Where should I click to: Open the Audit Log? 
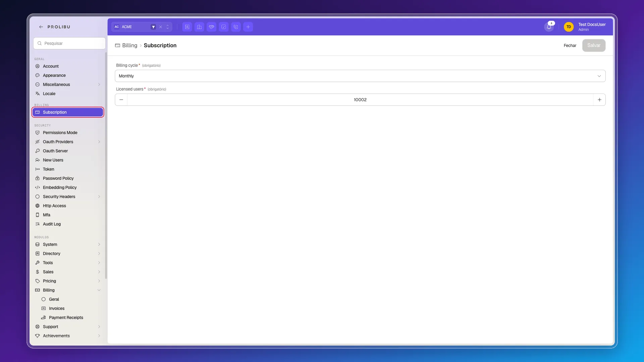pos(68,224)
